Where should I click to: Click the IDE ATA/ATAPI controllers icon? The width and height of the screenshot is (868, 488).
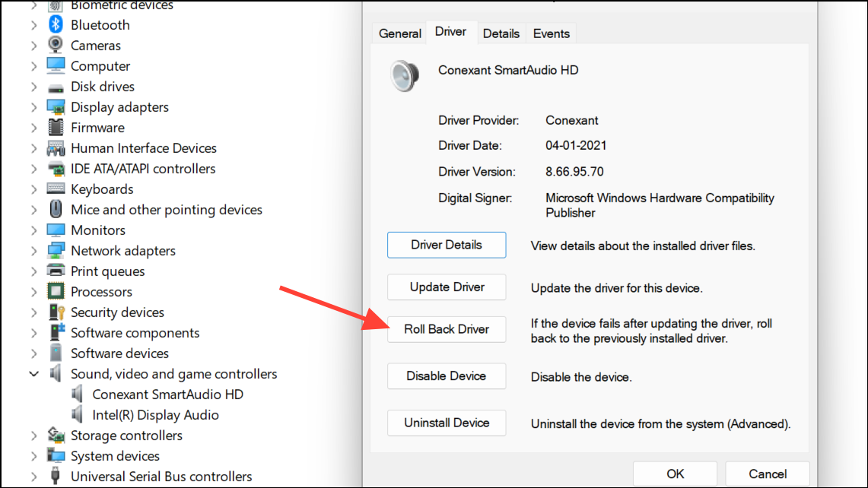point(56,169)
